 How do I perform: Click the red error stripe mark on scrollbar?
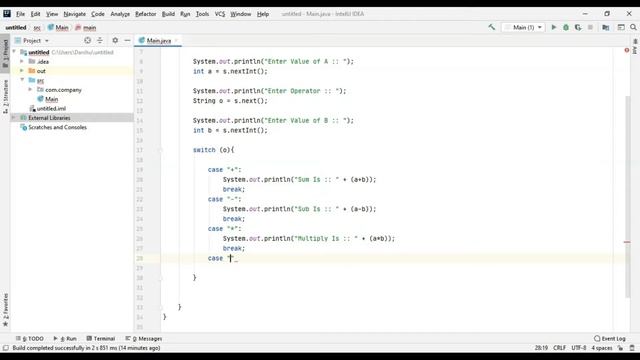(627, 242)
